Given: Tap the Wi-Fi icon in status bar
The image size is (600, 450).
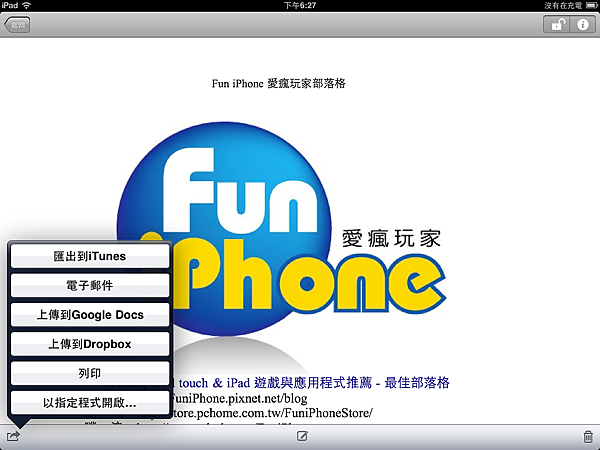Looking at the screenshot, I should point(27,5).
